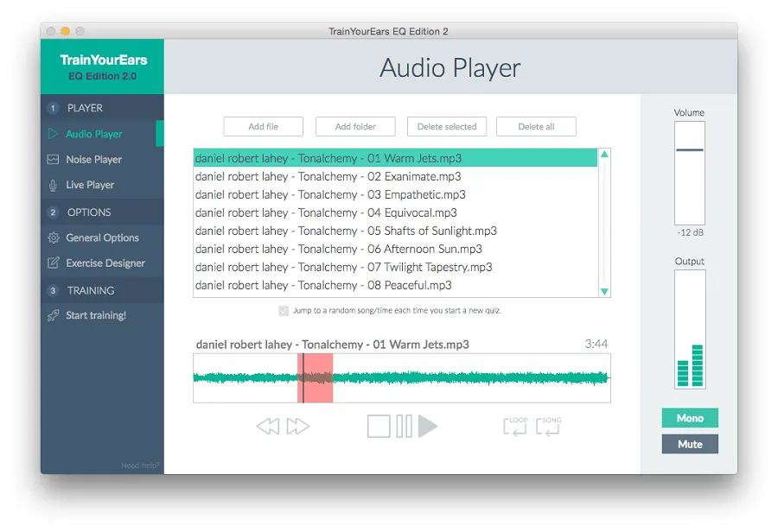Add a new file to playlist
Screen dimensions: 778x532
tap(263, 126)
